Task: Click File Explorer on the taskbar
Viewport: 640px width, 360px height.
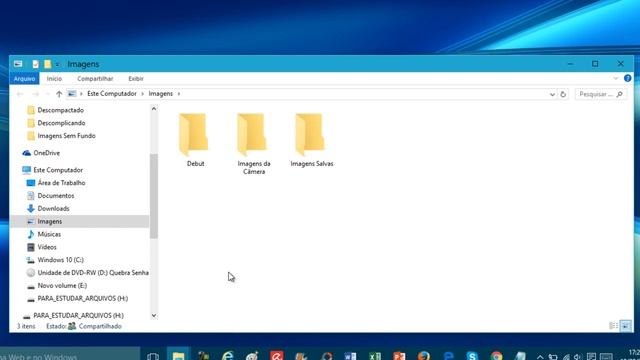Action: [x=178, y=355]
